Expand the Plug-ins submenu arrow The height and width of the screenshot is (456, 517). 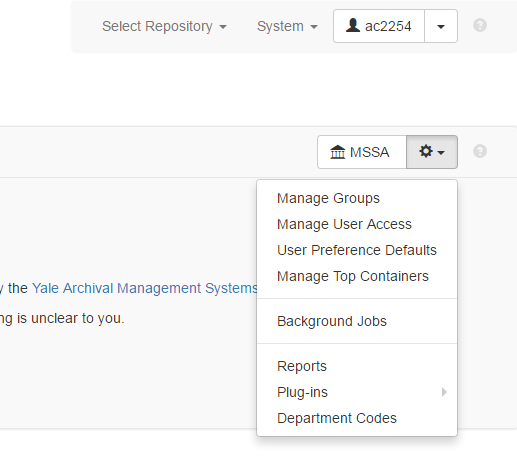click(x=444, y=392)
